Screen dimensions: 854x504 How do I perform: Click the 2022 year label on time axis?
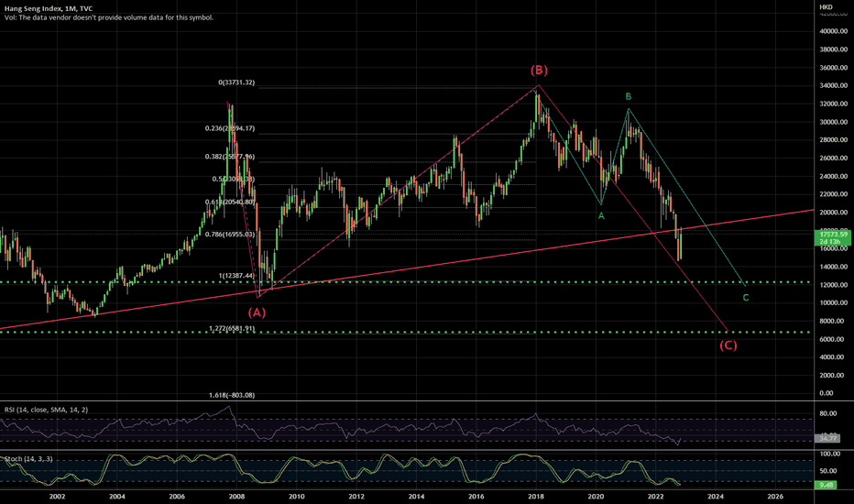656,497
